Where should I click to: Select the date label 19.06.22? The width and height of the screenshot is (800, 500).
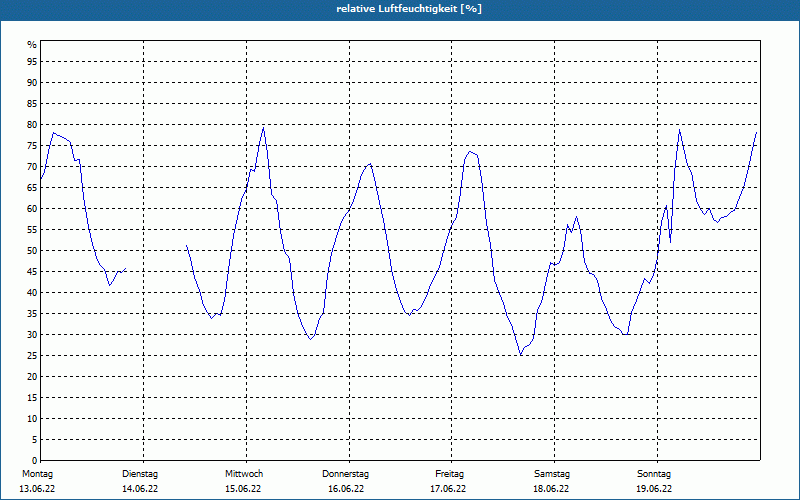click(654, 489)
